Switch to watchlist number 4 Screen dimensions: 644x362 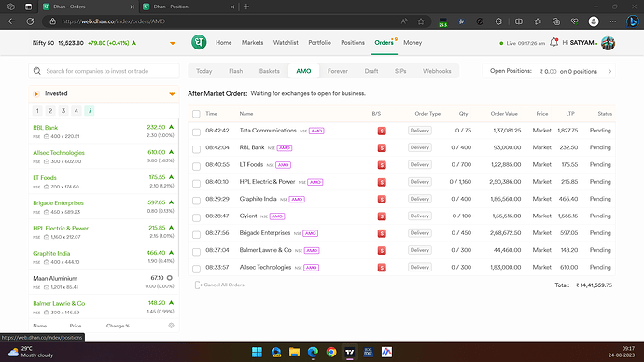pos(76,111)
